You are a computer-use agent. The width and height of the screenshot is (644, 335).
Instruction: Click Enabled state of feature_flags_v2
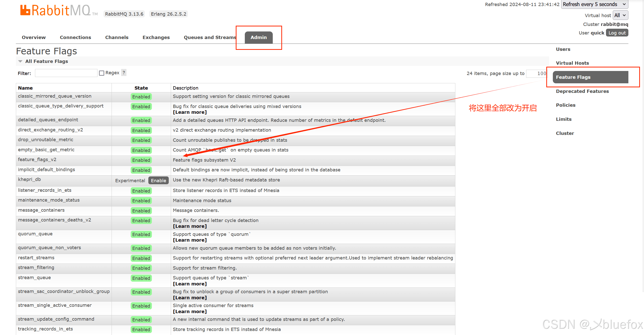(x=141, y=160)
